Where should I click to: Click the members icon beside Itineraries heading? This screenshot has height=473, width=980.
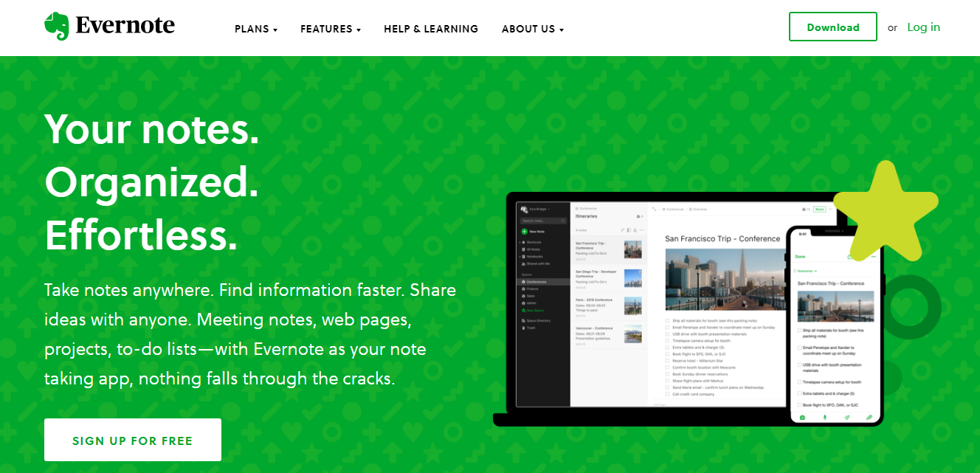[640, 217]
